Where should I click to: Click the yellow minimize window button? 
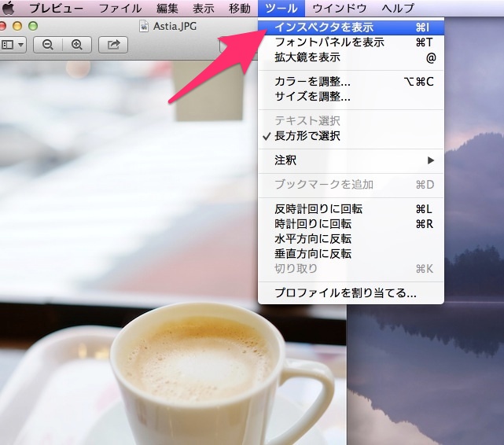click(17, 26)
